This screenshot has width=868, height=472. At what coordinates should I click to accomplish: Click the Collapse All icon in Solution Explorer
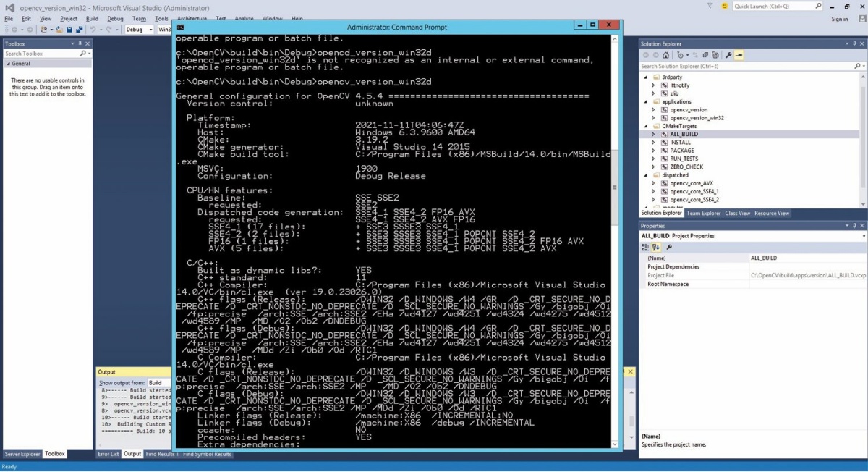[x=706, y=55]
